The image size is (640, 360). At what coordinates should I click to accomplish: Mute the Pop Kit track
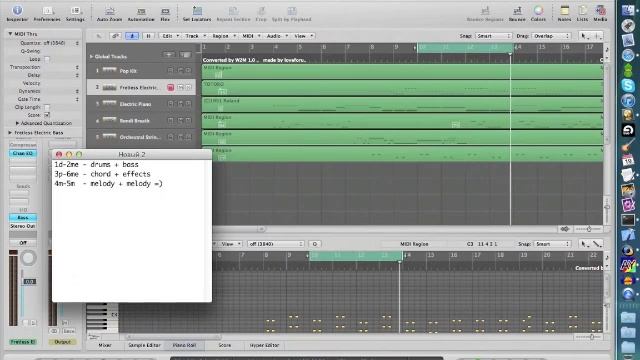tap(180, 71)
